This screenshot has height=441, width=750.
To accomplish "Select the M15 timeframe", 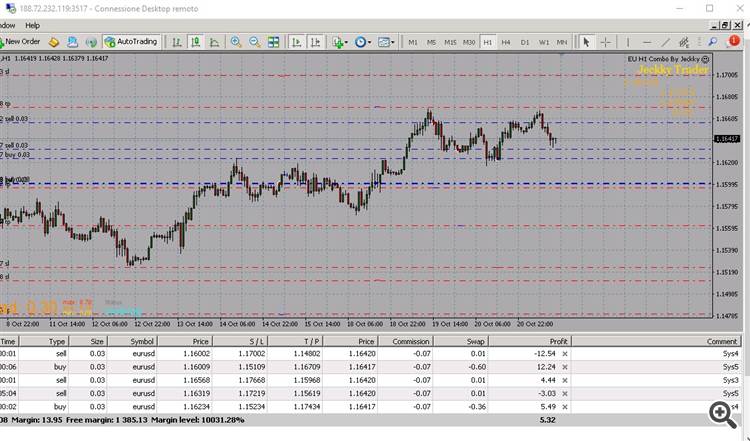I will click(x=450, y=43).
